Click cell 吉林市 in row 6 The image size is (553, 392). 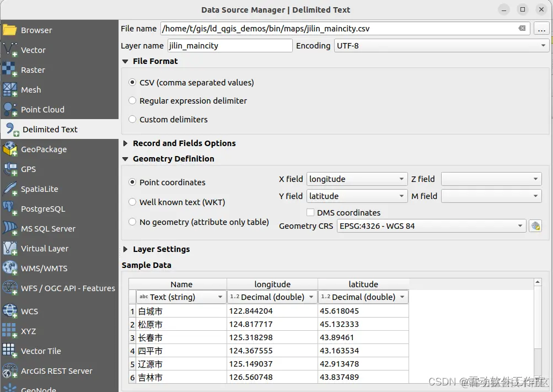tap(181, 377)
